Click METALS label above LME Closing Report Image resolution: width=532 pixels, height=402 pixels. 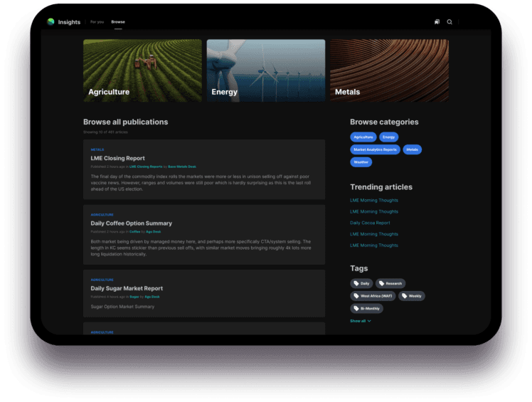[97, 149]
